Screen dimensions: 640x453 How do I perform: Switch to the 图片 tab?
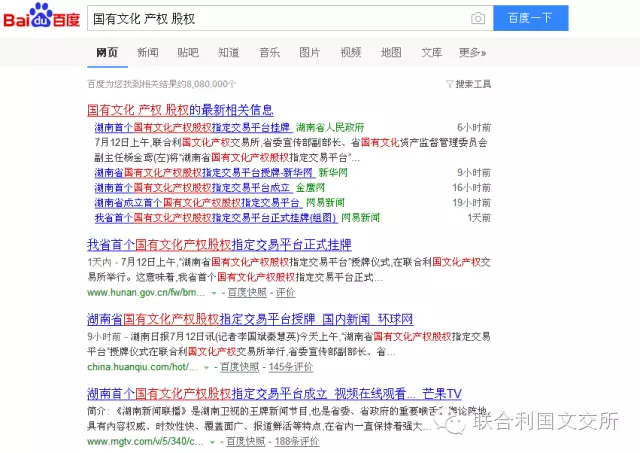click(x=310, y=52)
